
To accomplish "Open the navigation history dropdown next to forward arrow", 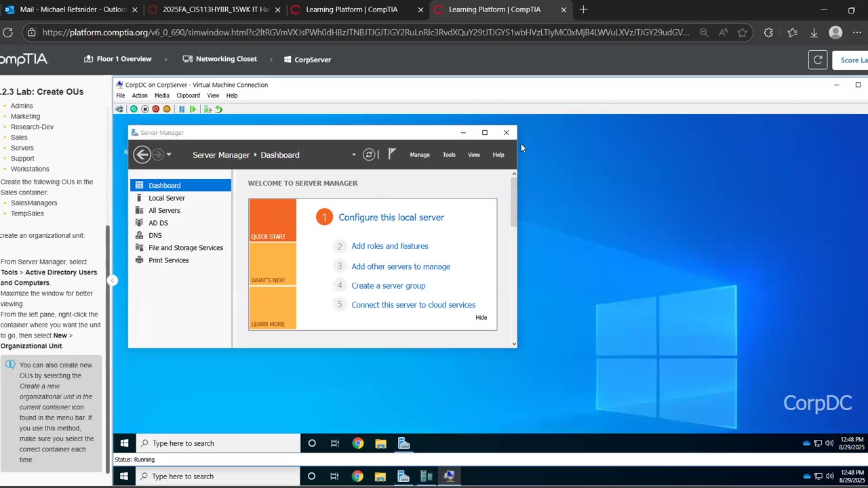I will 169,155.
